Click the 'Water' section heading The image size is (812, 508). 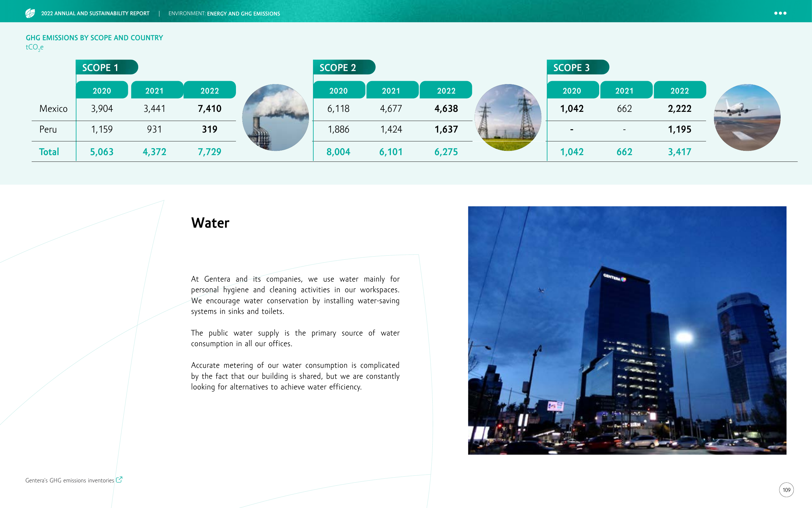point(210,223)
